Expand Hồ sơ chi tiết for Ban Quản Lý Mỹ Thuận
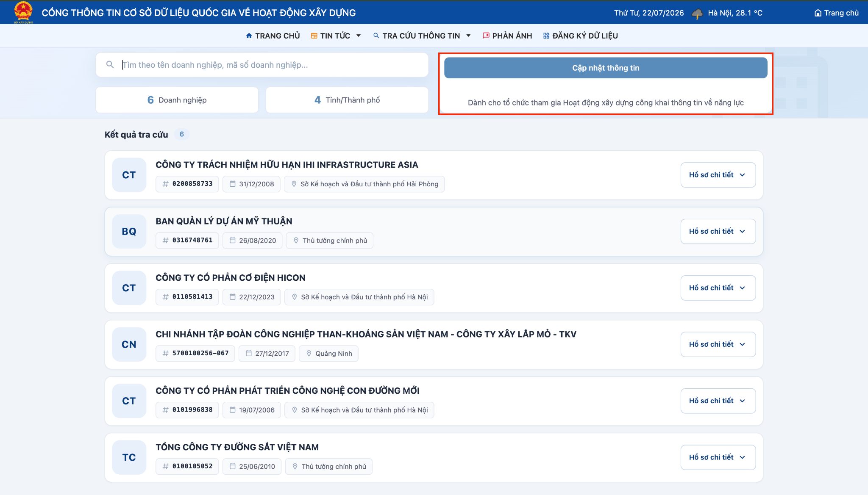Screen dimensions: 868x495 718,231
